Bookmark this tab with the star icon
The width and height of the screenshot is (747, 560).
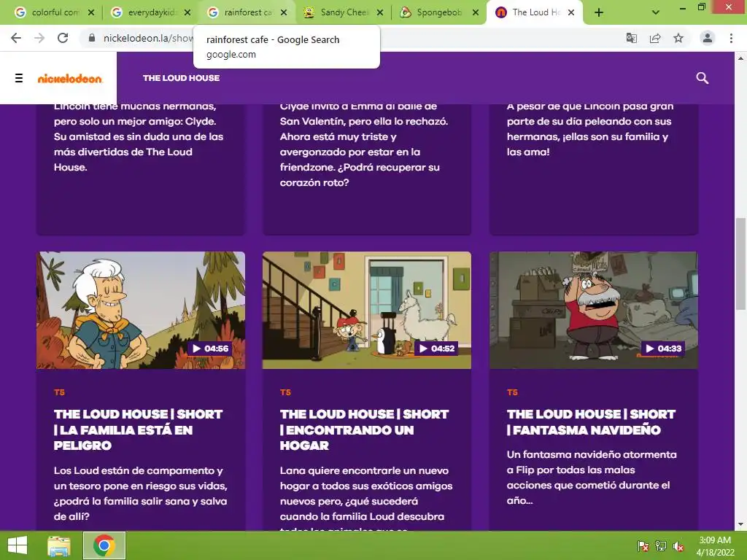(x=678, y=38)
